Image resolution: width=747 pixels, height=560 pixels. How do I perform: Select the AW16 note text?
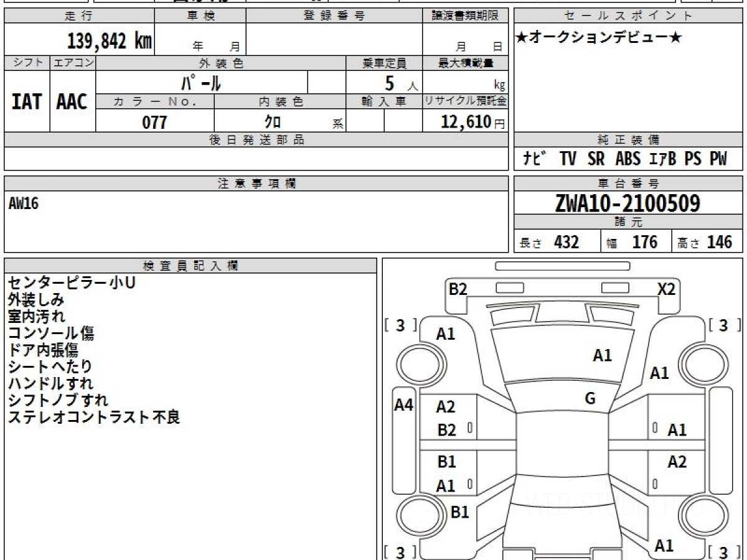pyautogui.click(x=24, y=203)
